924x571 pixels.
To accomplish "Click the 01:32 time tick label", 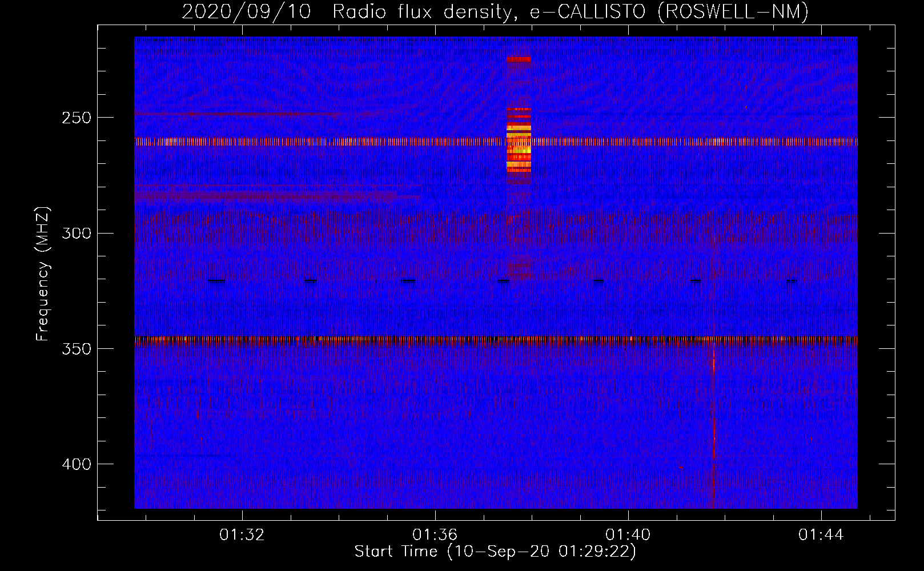I will [x=242, y=534].
